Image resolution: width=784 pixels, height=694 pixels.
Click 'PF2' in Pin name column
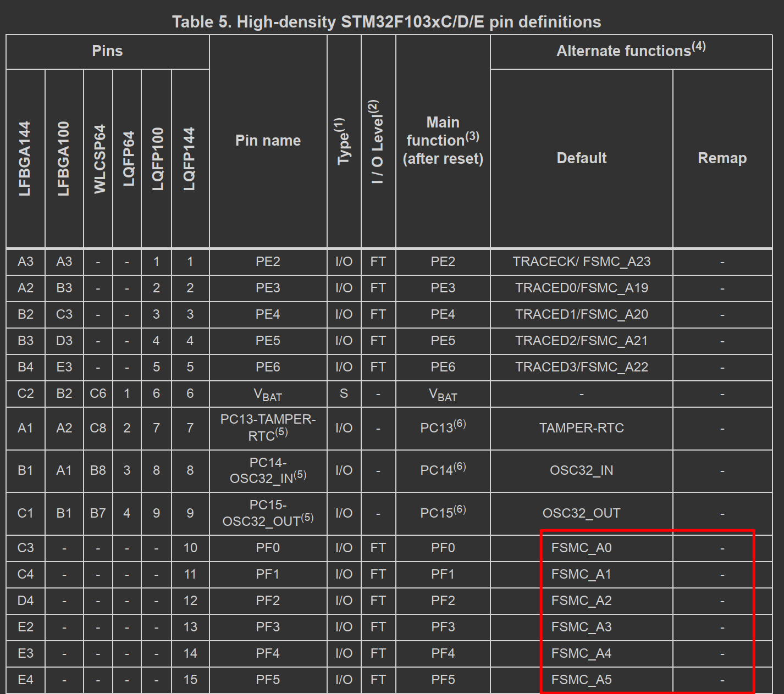[268, 601]
